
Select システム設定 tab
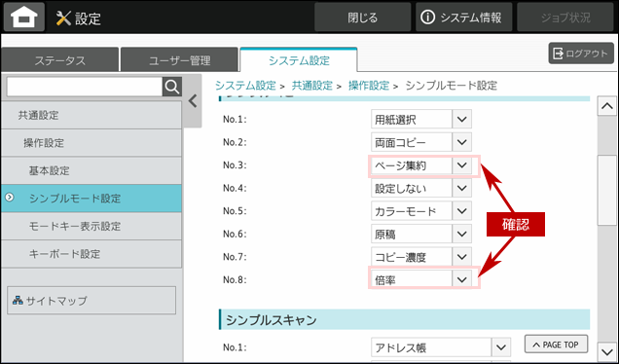[299, 60]
